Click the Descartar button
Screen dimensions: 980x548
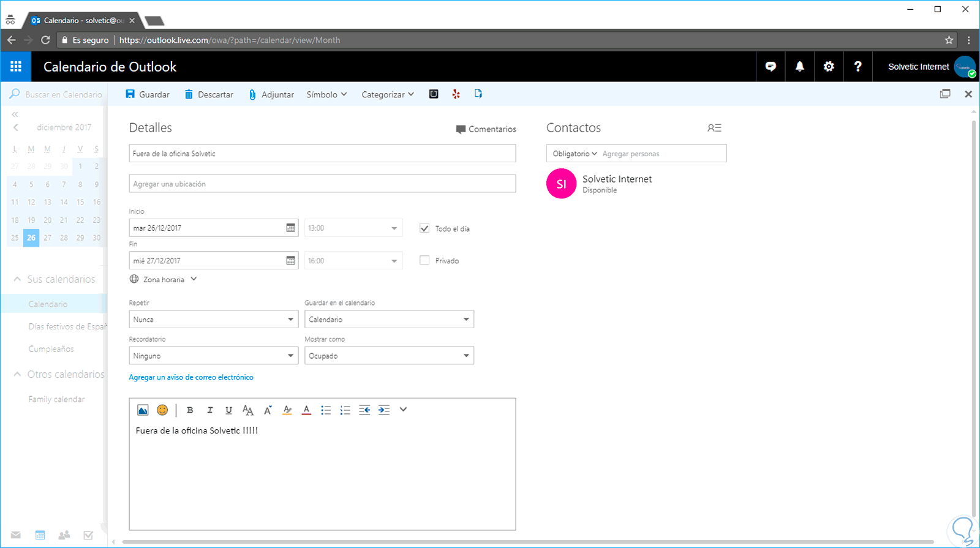209,94
